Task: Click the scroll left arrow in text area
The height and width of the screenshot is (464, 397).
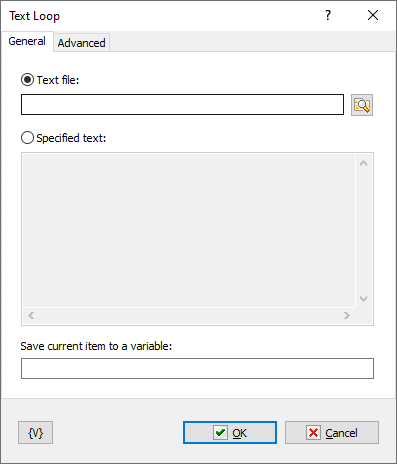Action: 31,315
